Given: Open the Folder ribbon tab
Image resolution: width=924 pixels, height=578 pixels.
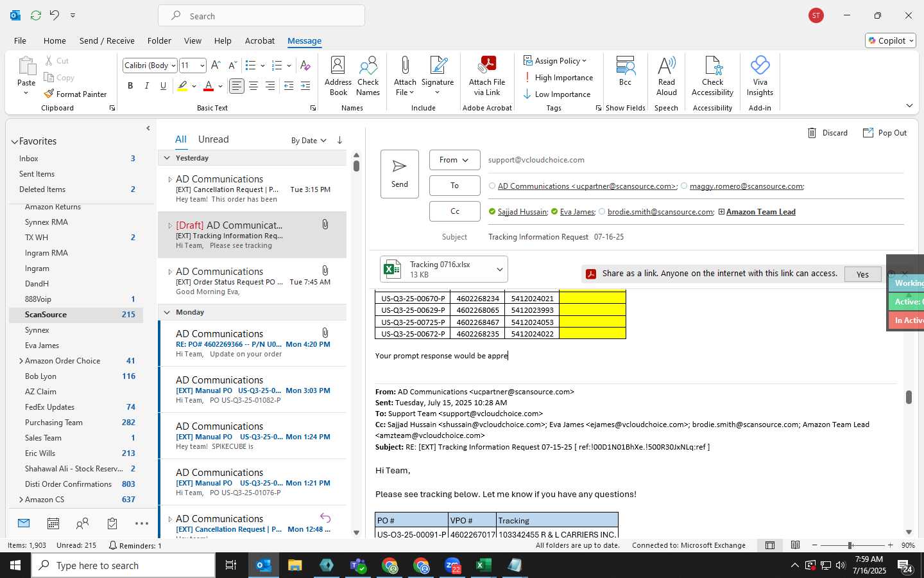Looking at the screenshot, I should [159, 40].
